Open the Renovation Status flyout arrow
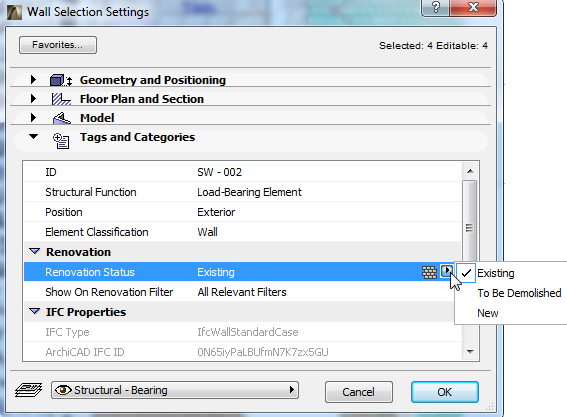This screenshot has height=417, width=567. tap(447, 271)
